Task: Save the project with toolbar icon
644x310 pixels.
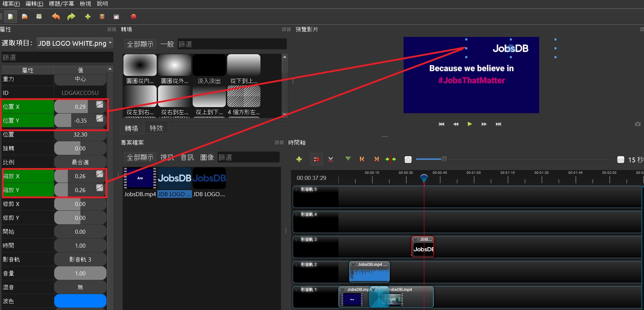Action: click(x=39, y=17)
